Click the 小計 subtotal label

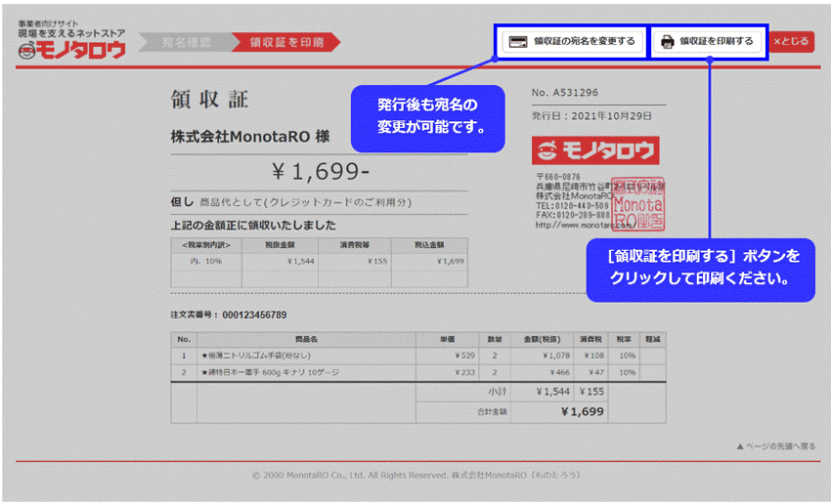497,392
